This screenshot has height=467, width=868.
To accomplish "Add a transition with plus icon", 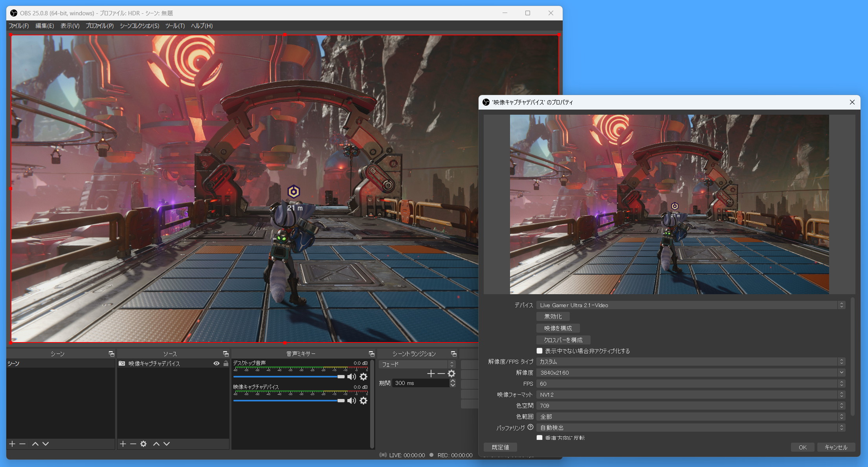I will pyautogui.click(x=431, y=374).
